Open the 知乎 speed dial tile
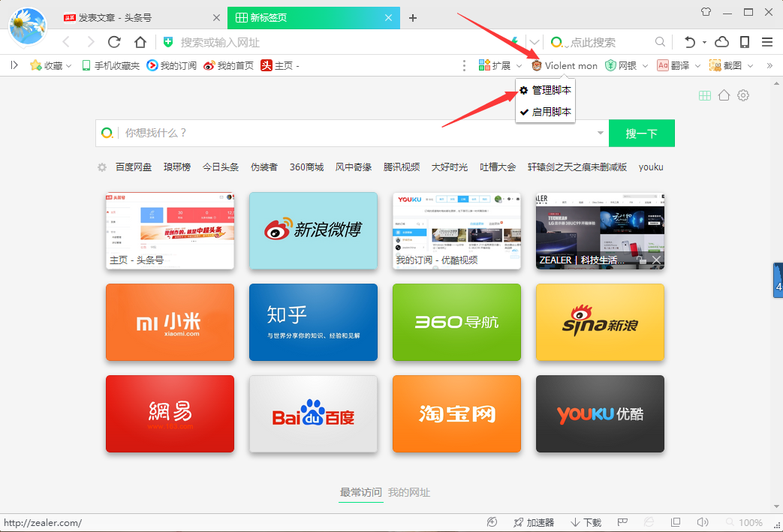783x532 pixels. (x=313, y=322)
